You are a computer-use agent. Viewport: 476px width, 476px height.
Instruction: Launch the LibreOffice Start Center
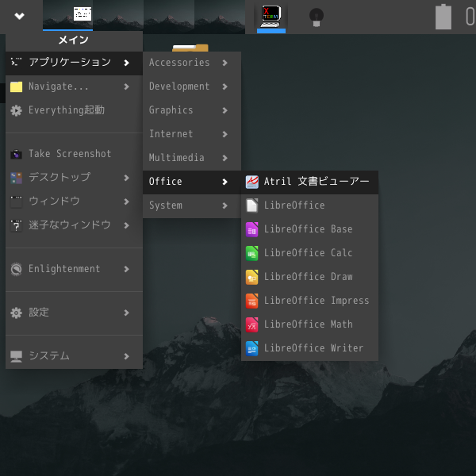click(x=309, y=205)
